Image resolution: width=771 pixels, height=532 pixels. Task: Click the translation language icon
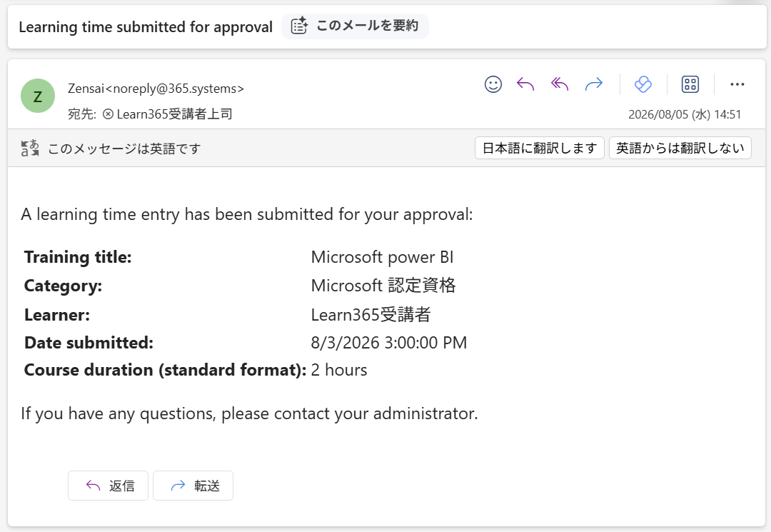tap(30, 148)
